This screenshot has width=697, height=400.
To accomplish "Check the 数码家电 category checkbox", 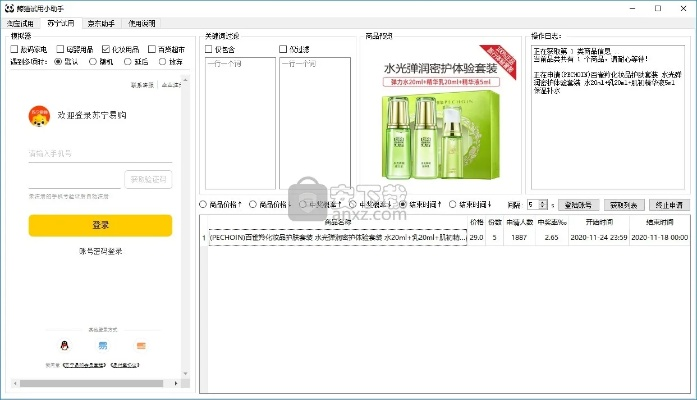I will (x=14, y=49).
